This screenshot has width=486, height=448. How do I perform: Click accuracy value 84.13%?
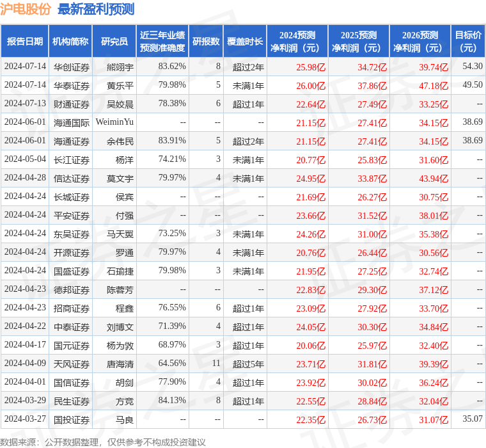pos(172,400)
